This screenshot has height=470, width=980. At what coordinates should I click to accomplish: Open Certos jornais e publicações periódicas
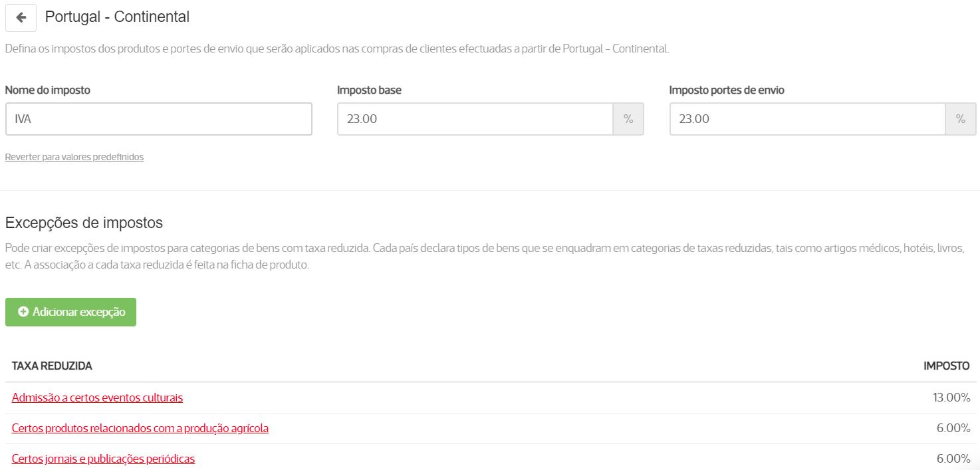coord(103,459)
